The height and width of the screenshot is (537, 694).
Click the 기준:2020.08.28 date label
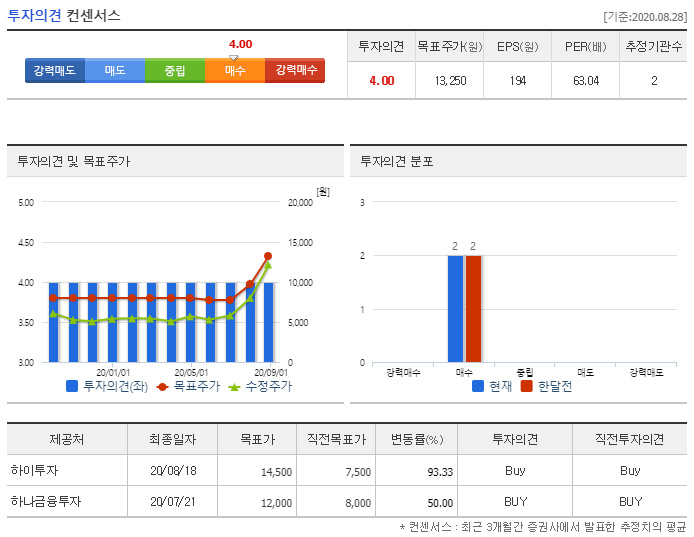pyautogui.click(x=645, y=17)
